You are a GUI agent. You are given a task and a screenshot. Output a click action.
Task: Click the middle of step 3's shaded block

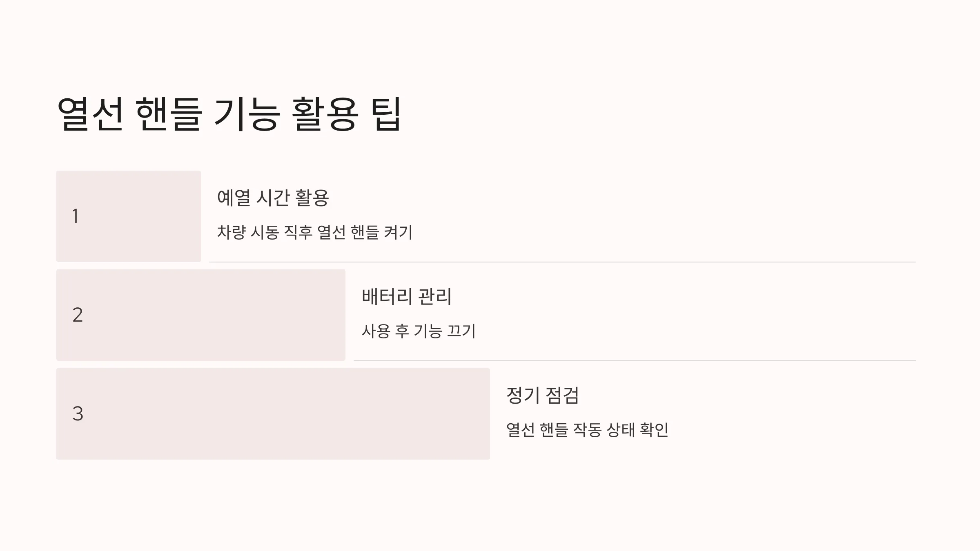click(273, 414)
